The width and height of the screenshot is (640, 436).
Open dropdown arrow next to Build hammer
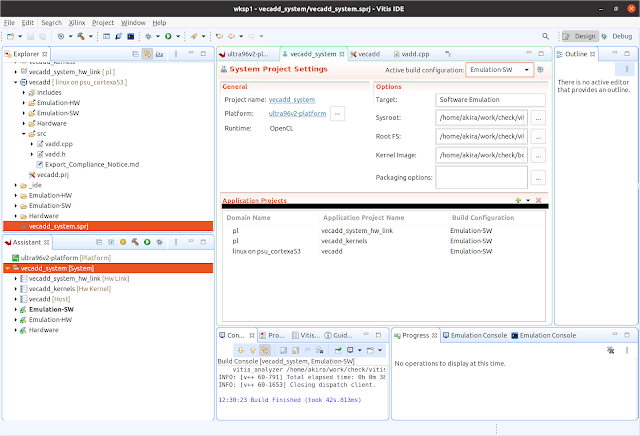click(91, 36)
